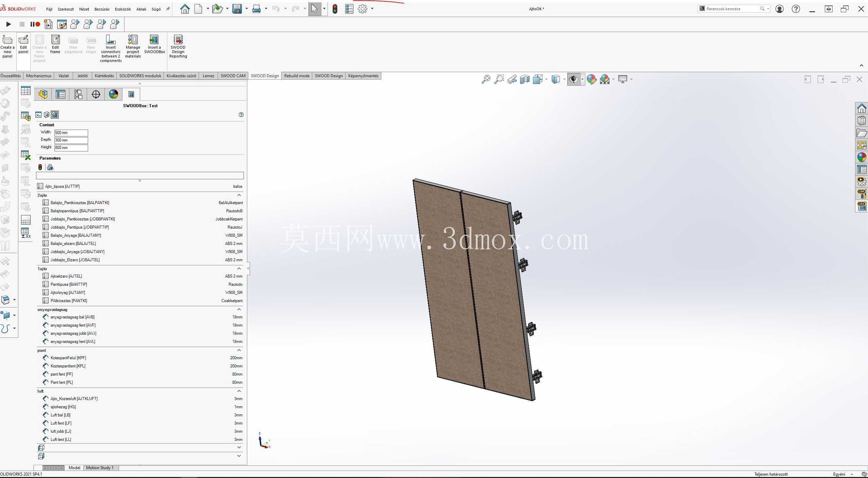Select the Ajto_tipusa [AJTTIP] parameter row
The width and height of the screenshot is (868, 478).
point(140,186)
